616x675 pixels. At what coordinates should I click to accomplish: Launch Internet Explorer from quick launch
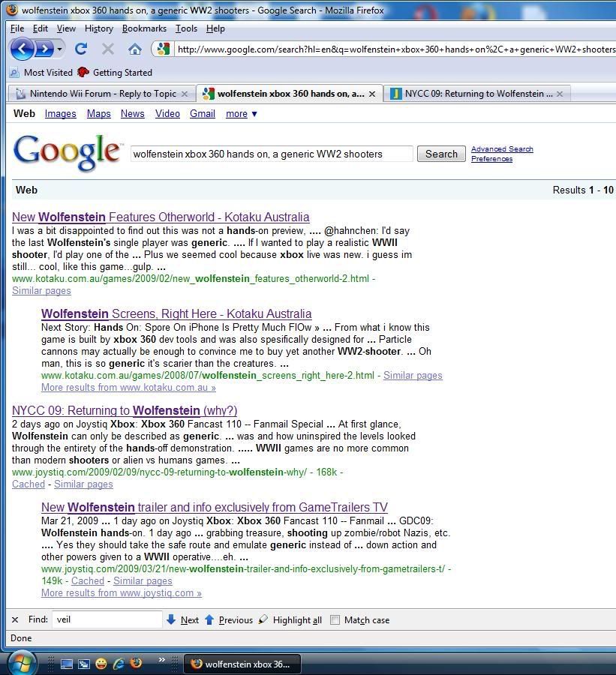point(119,664)
